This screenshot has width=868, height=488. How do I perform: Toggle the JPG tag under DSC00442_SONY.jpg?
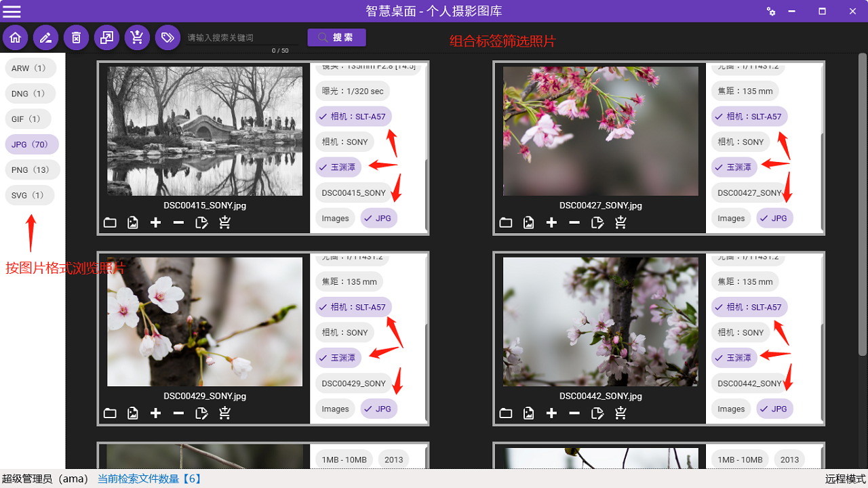[x=774, y=408]
